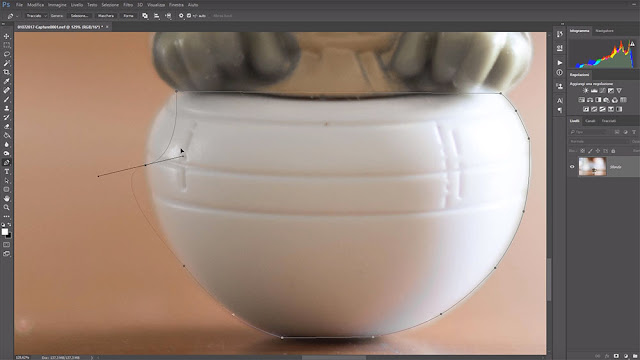Add a Brightness/Contrast adjustment

click(x=586, y=91)
